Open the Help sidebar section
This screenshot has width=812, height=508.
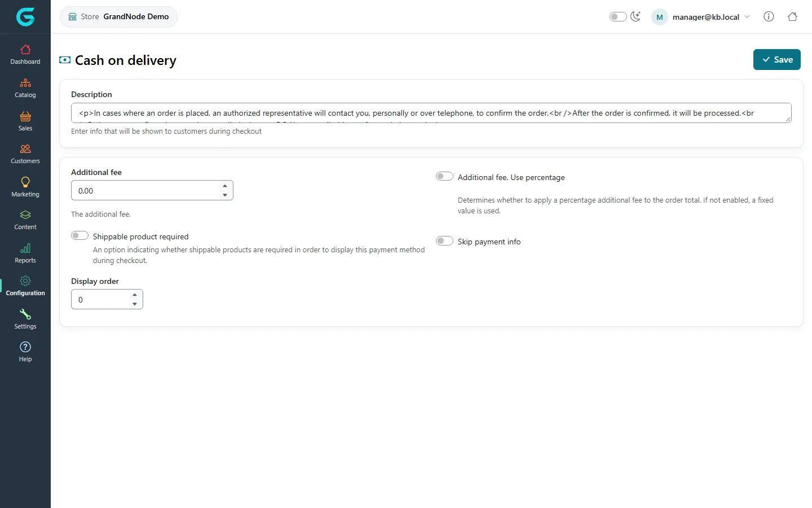25,352
